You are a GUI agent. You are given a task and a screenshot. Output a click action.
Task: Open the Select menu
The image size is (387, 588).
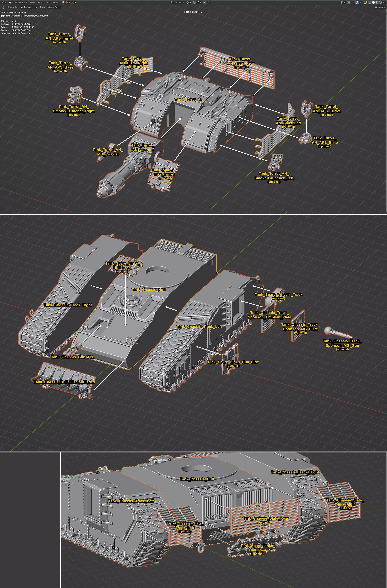pos(41,2)
